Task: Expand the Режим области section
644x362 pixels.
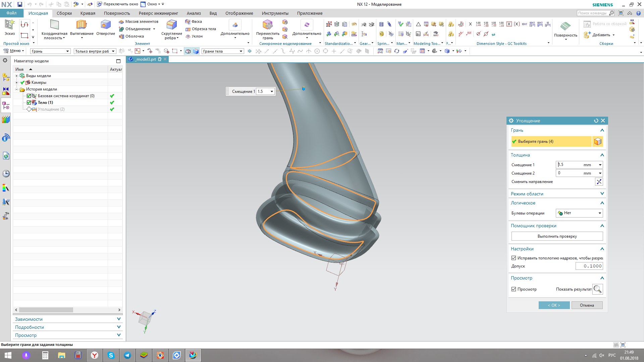Action: (557, 193)
